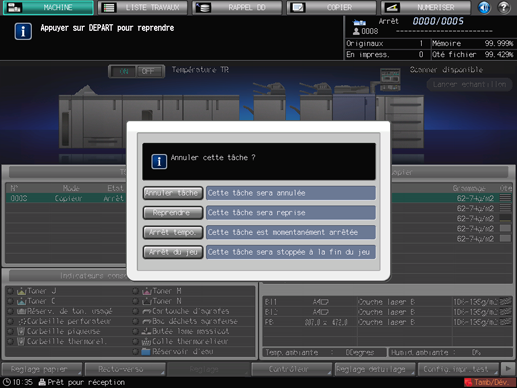517x388 pixels.
Task: Click the Toner N icon
Action: [x=147, y=301]
